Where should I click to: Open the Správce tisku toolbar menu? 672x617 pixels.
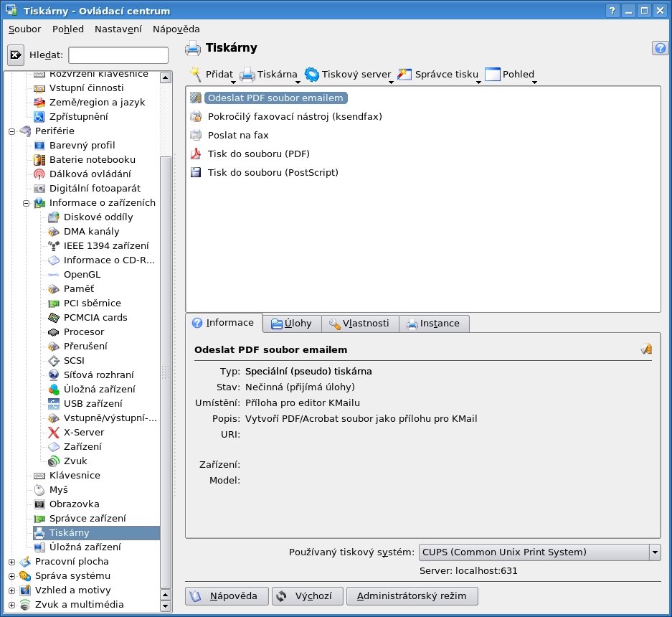(x=438, y=74)
